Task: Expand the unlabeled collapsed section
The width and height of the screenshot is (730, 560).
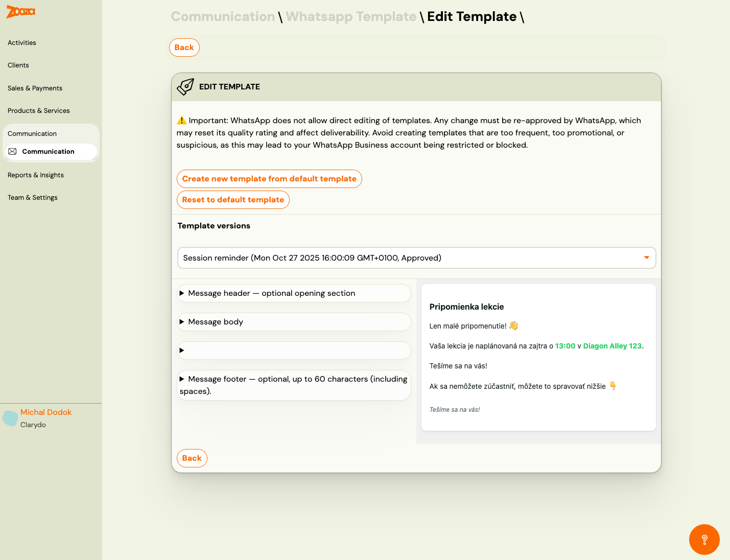Action: tap(294, 351)
